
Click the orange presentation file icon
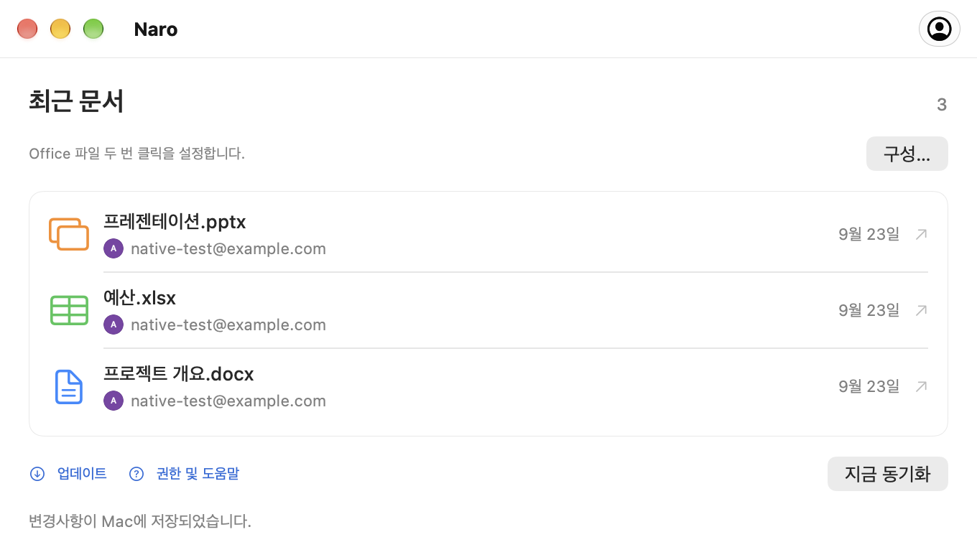(x=69, y=234)
